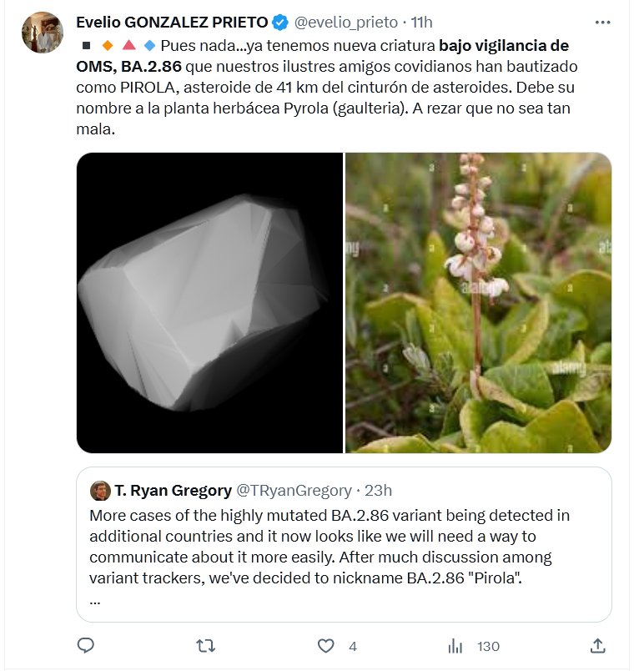This screenshot has width=644, height=671.
Task: Open the @evelio_prieto handle link
Action: pyautogui.click(x=346, y=22)
